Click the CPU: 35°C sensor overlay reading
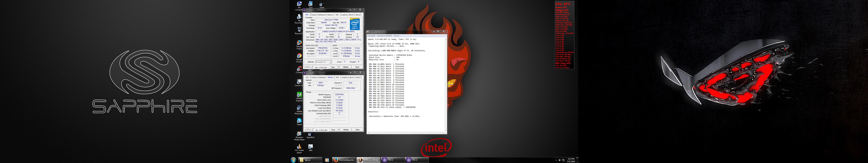The image size is (868, 163). 563,4
